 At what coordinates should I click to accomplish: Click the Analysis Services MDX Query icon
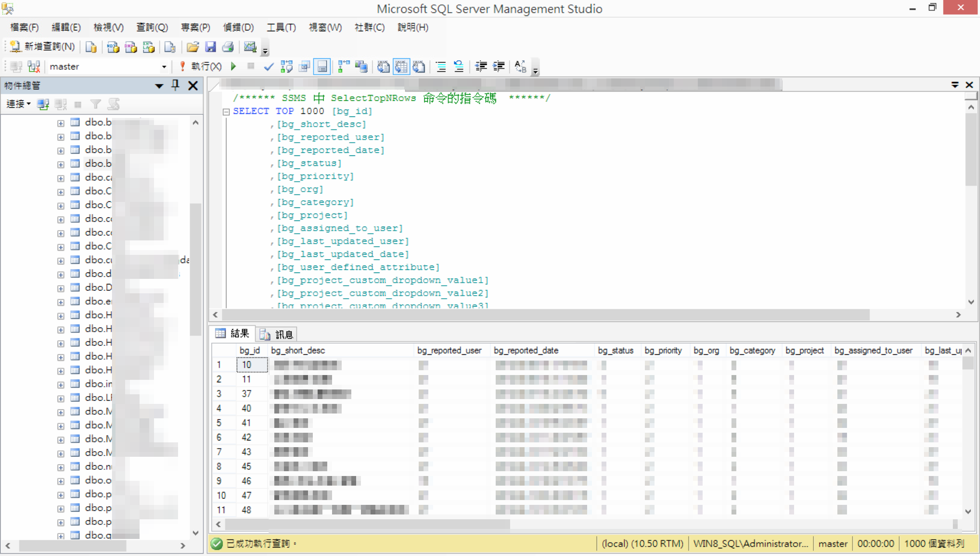[113, 47]
